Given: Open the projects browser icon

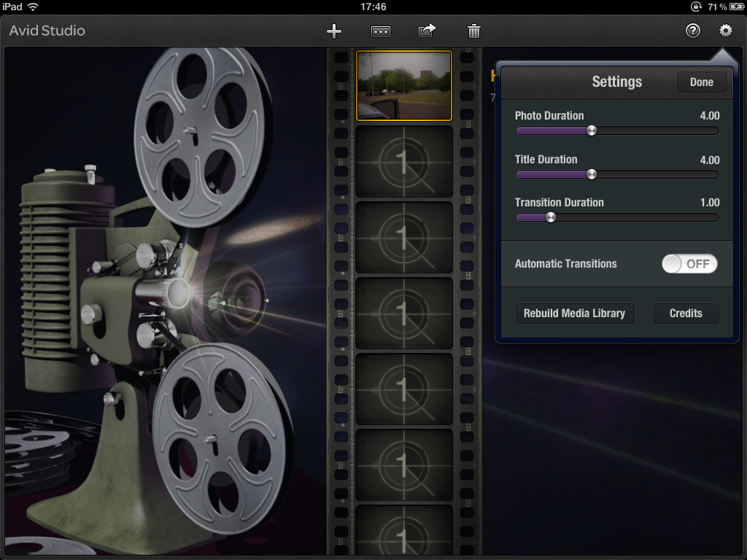Looking at the screenshot, I should point(381,31).
